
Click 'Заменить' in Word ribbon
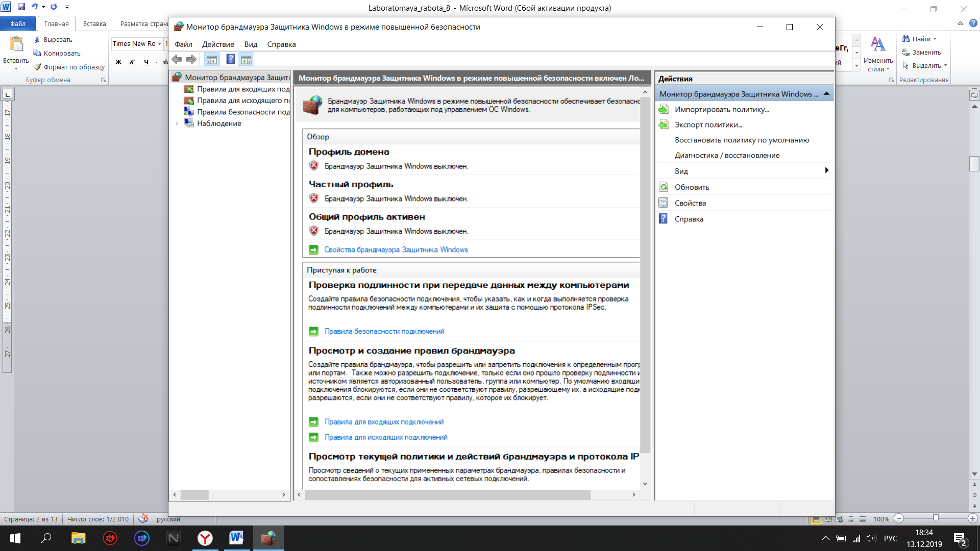(921, 52)
